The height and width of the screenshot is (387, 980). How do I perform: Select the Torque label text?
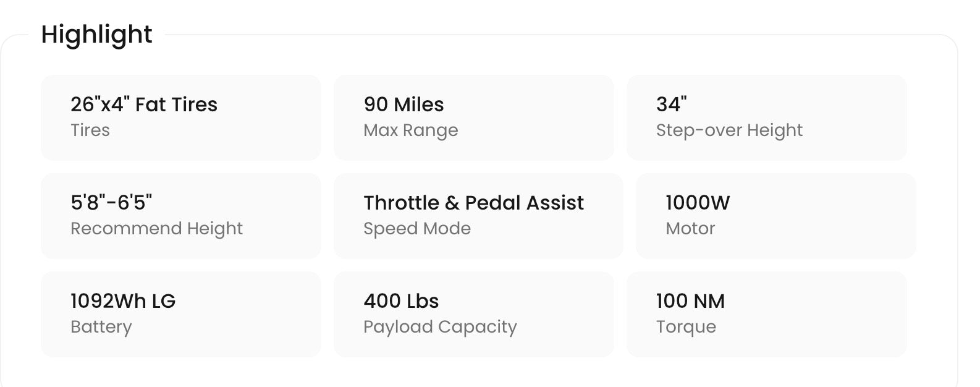tap(686, 327)
